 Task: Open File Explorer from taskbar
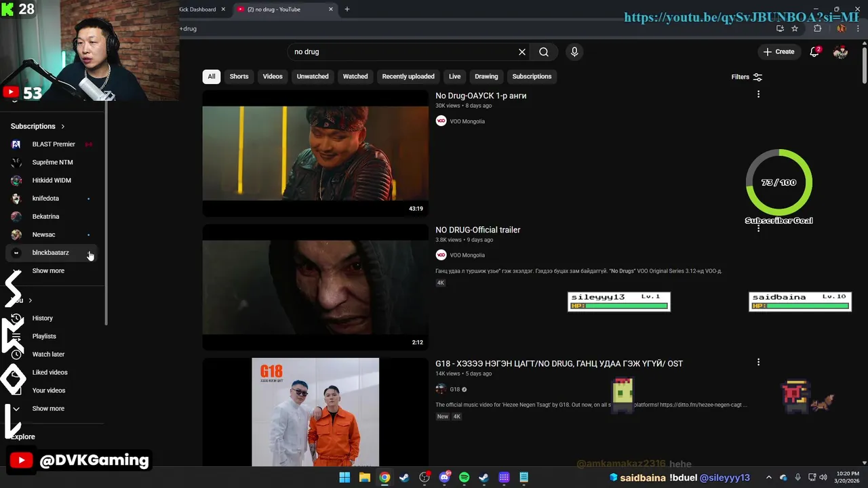point(364,477)
